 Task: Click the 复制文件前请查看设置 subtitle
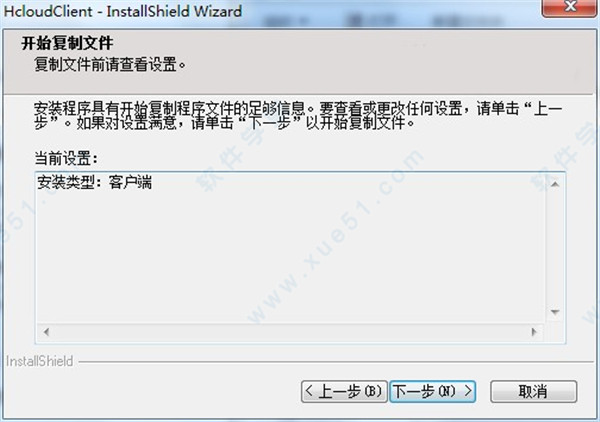[x=110, y=64]
